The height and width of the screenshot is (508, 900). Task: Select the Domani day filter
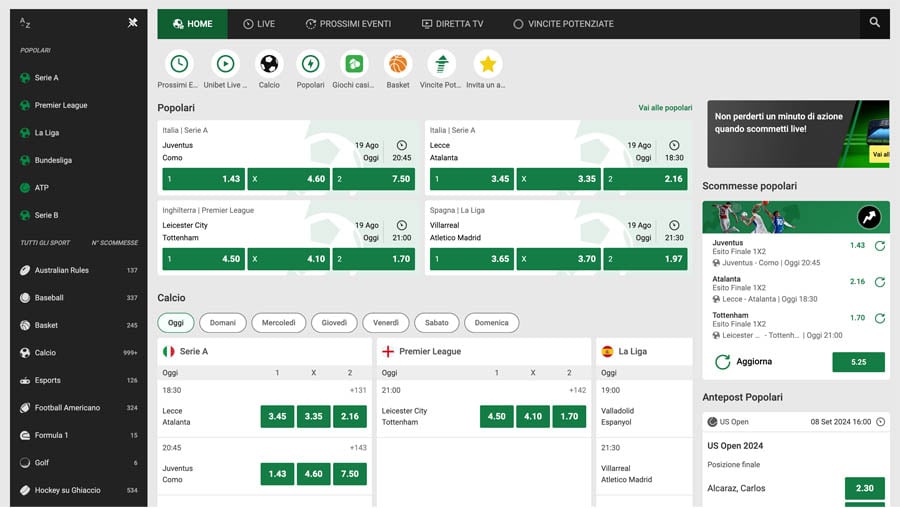[223, 323]
